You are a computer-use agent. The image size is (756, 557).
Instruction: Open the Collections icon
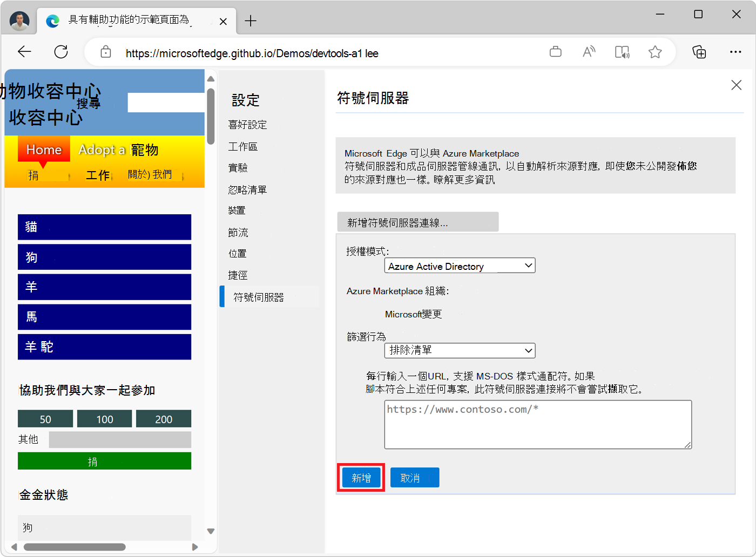(x=699, y=51)
